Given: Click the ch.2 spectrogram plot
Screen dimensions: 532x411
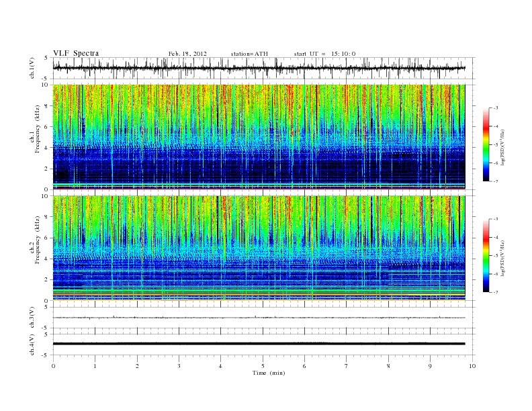Looking at the screenshot, I should tap(259, 248).
